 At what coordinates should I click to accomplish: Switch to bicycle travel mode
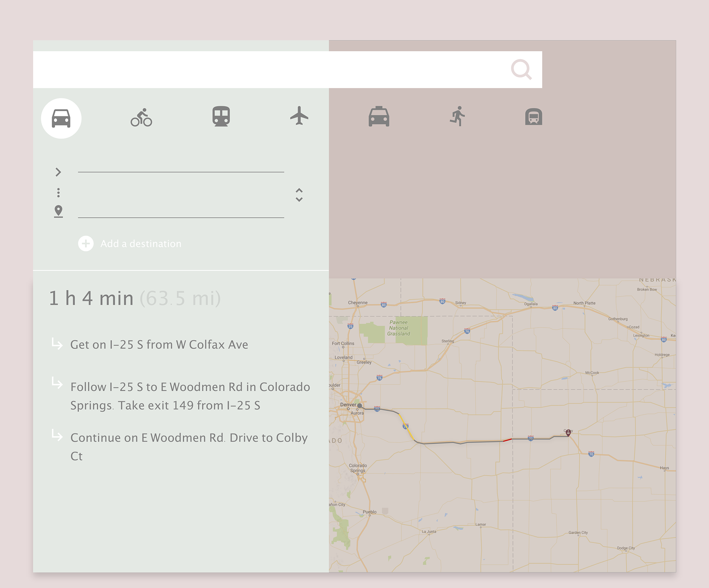141,117
